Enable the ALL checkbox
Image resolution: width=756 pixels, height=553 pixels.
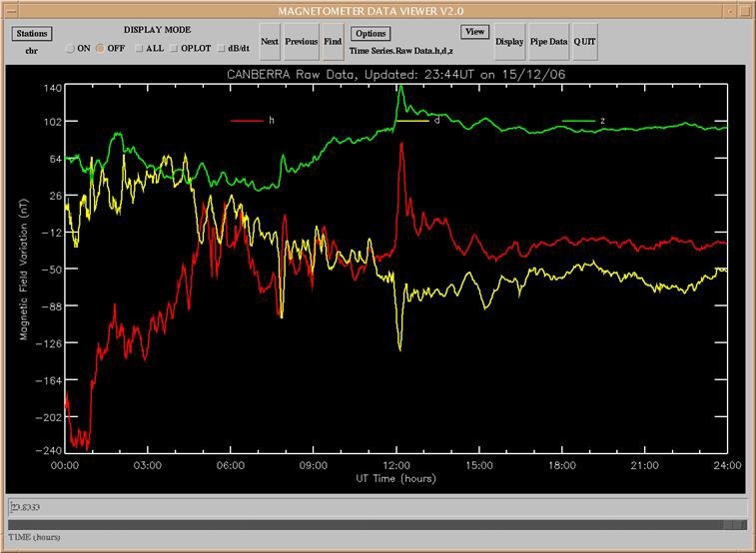[x=139, y=48]
